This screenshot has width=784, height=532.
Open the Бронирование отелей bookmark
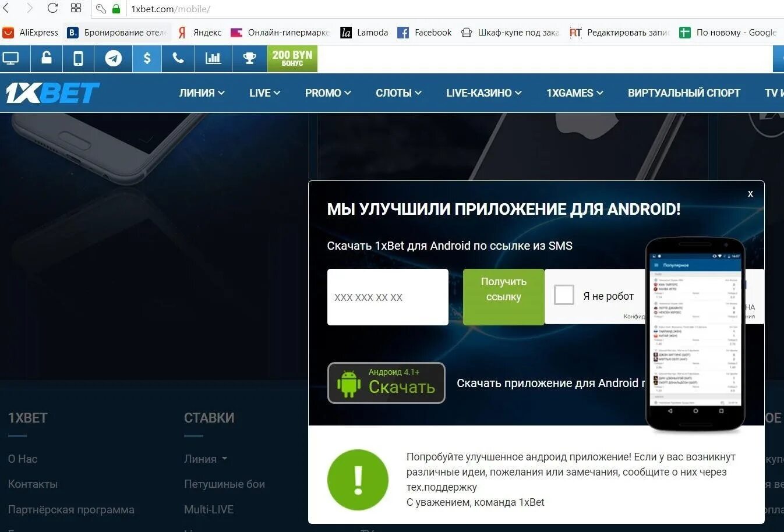117,33
